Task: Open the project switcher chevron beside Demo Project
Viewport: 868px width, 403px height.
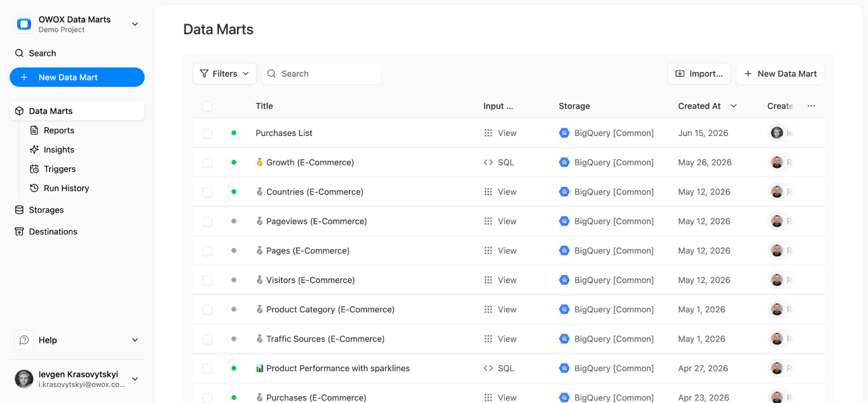Action: click(x=135, y=24)
